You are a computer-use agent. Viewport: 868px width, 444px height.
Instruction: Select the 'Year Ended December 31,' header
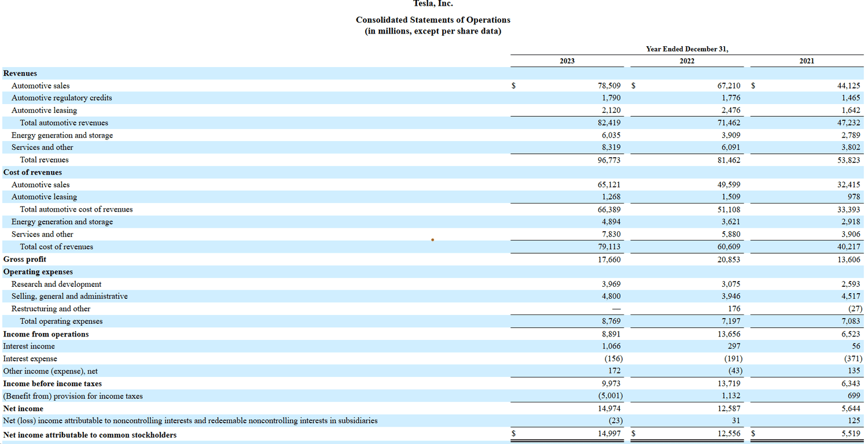point(687,49)
